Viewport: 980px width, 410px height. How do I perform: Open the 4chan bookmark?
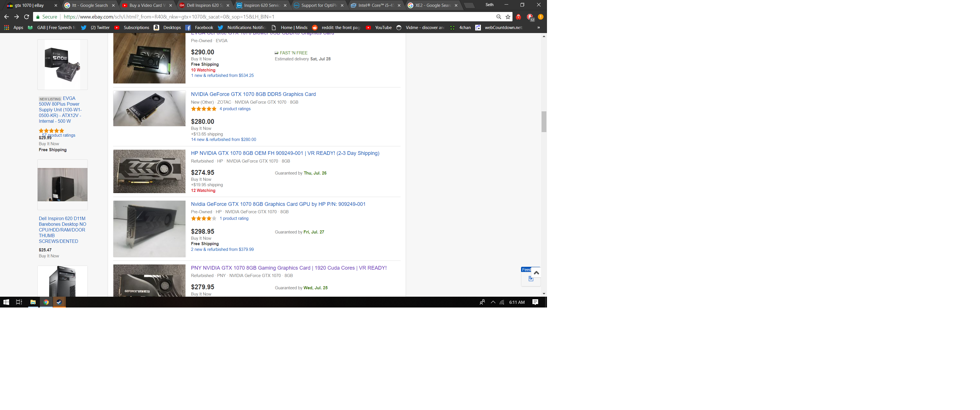pyautogui.click(x=460, y=27)
